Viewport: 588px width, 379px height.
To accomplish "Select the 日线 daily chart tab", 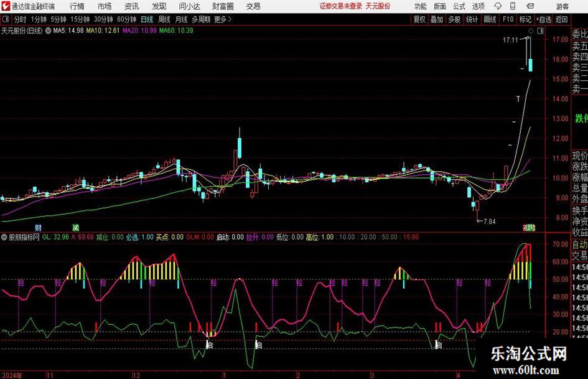I will click(147, 19).
